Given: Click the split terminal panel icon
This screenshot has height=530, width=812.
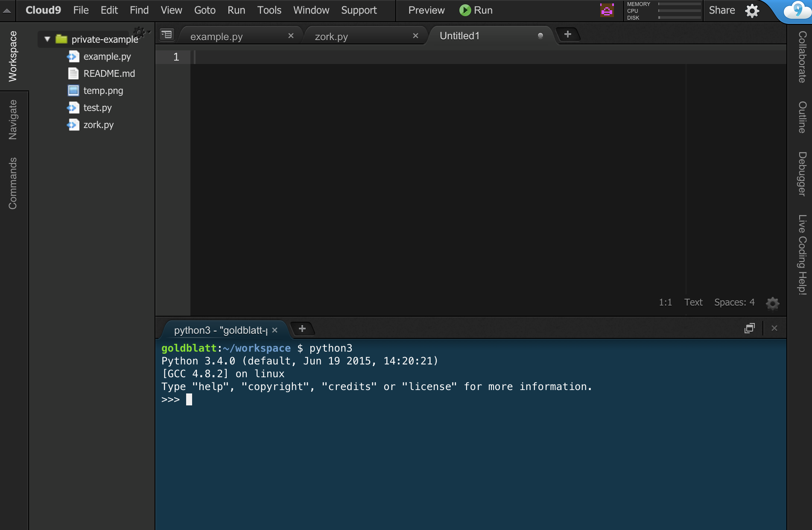Looking at the screenshot, I should click(x=750, y=328).
